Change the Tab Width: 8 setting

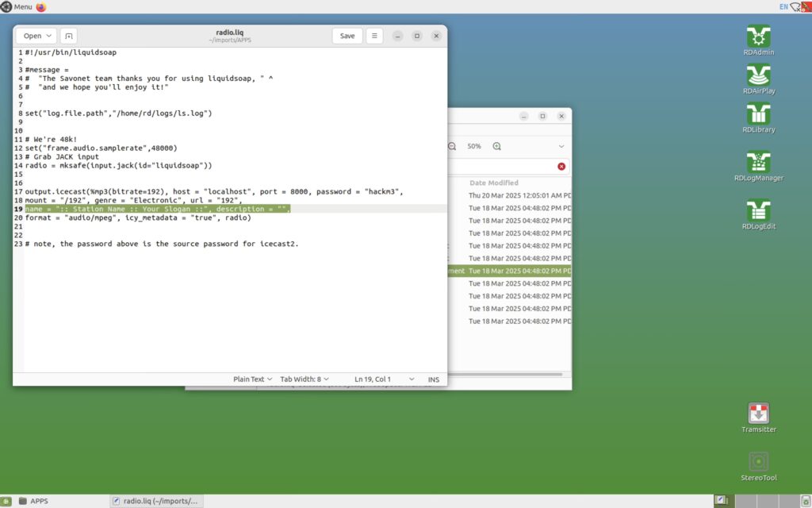304,379
